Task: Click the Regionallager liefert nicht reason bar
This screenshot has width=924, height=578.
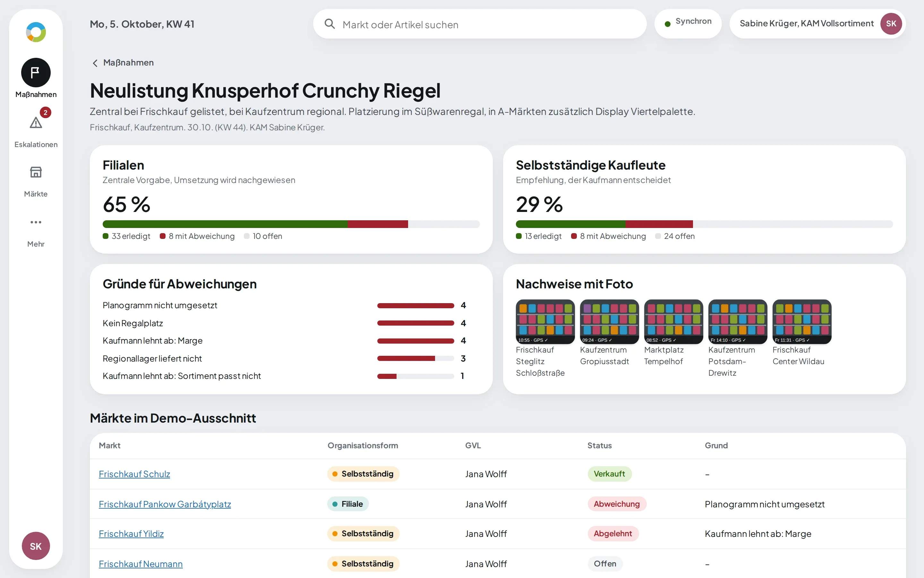Action: 416,359
